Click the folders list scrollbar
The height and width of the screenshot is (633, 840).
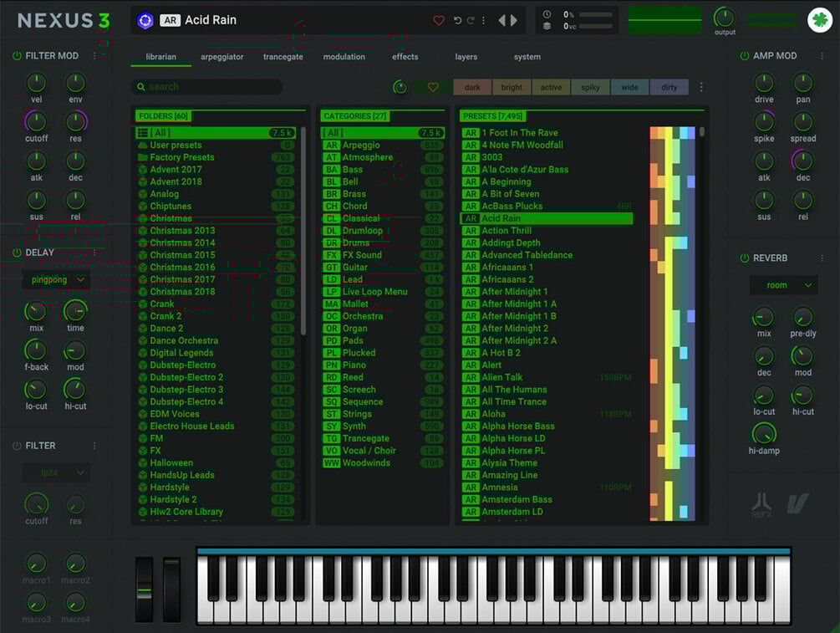[303, 231]
